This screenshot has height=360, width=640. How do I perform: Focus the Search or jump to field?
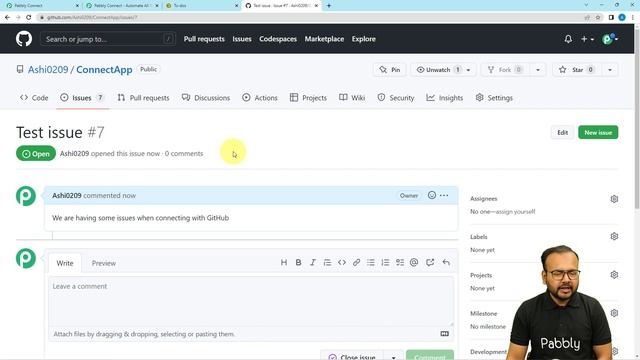click(108, 39)
